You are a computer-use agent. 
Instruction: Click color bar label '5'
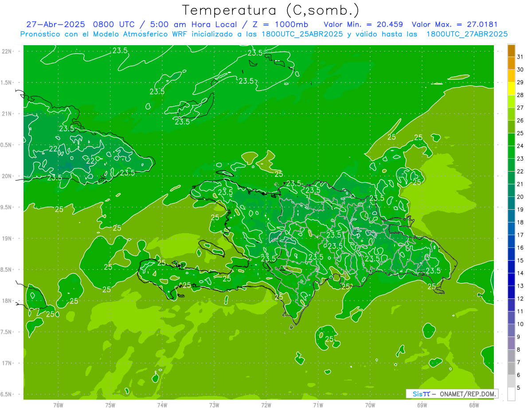(x=519, y=388)
